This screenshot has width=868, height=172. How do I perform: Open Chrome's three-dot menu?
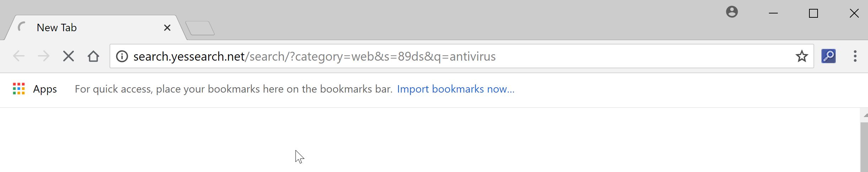[x=855, y=56]
